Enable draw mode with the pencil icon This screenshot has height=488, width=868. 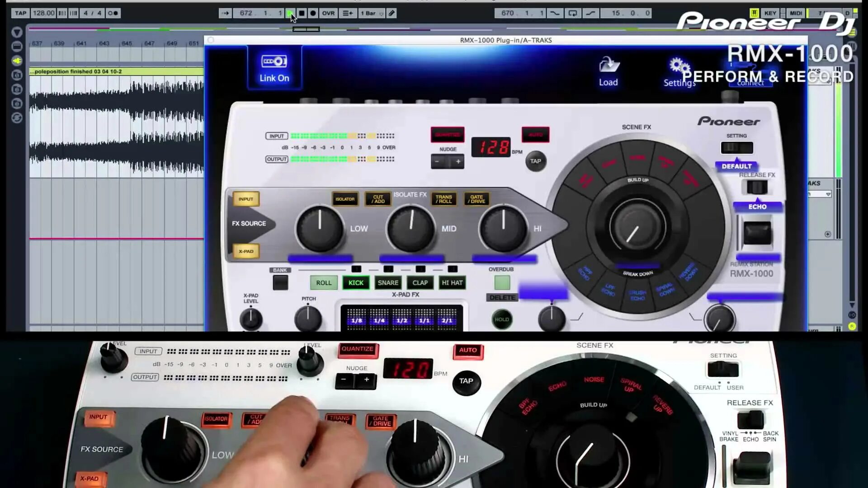click(x=392, y=13)
